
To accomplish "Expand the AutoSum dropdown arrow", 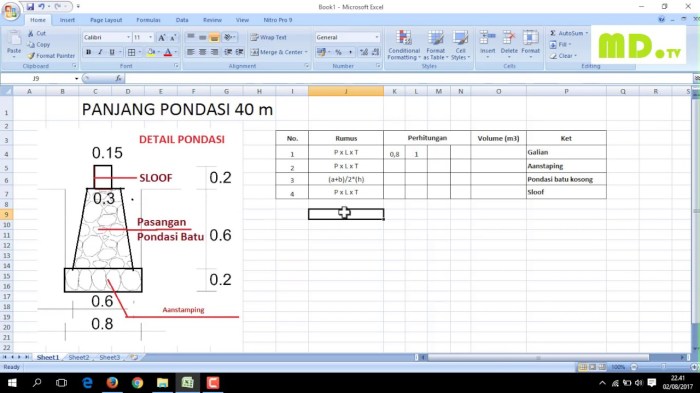I will pyautogui.click(x=587, y=33).
